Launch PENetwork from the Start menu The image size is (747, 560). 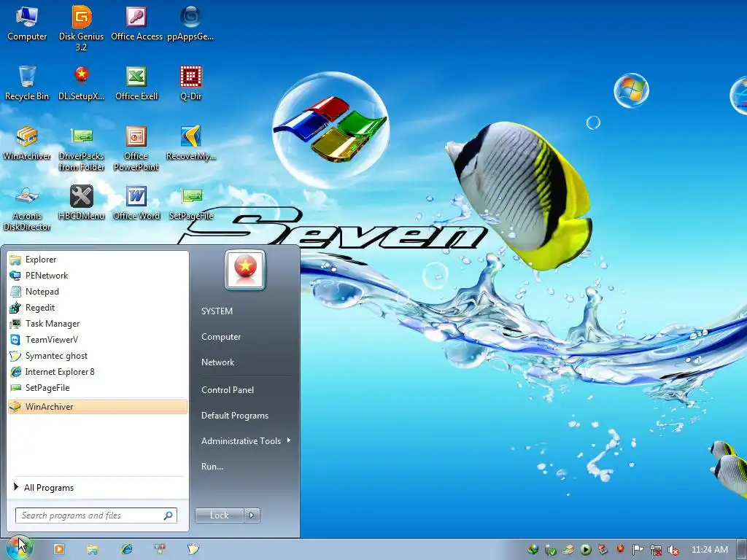coord(98,276)
